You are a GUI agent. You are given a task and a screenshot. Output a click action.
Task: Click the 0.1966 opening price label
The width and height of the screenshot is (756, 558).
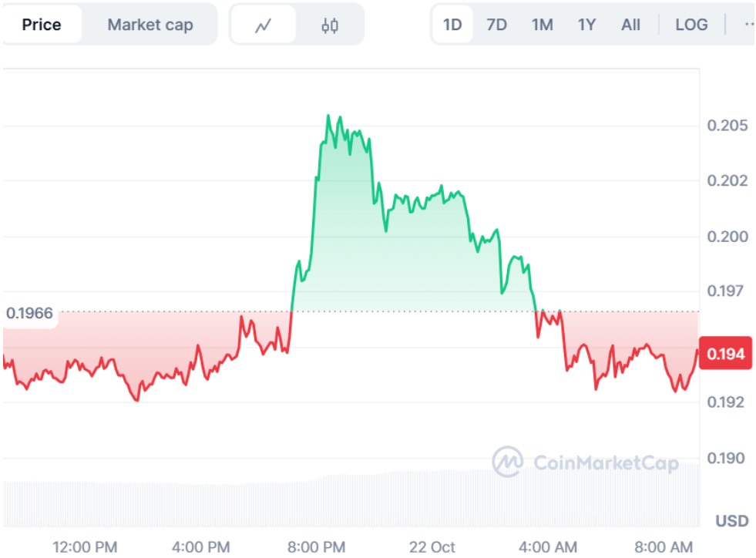(29, 313)
